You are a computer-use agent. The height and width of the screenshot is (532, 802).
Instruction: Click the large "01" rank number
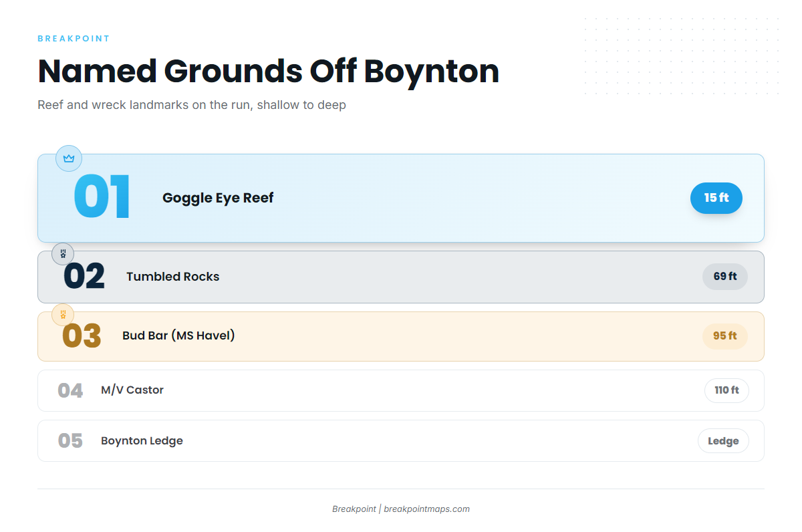[x=102, y=198]
